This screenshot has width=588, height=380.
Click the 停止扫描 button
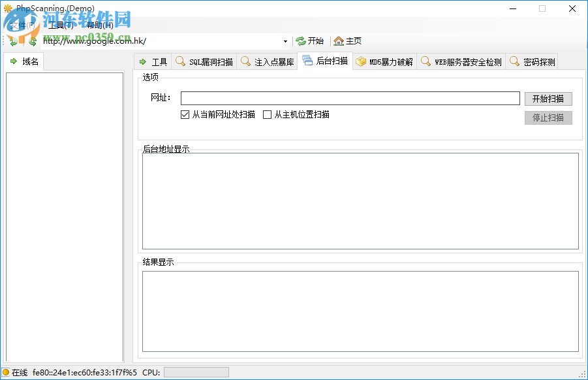coord(548,118)
